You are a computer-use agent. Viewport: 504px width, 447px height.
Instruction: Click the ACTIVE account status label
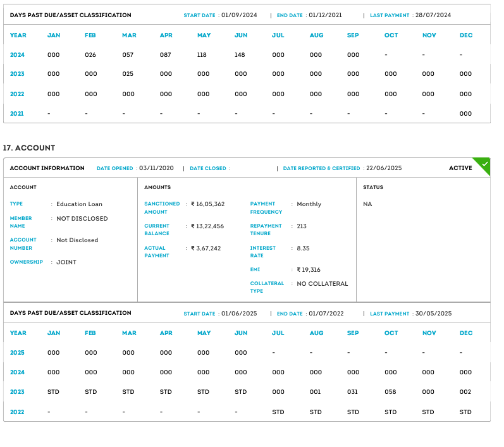click(460, 168)
